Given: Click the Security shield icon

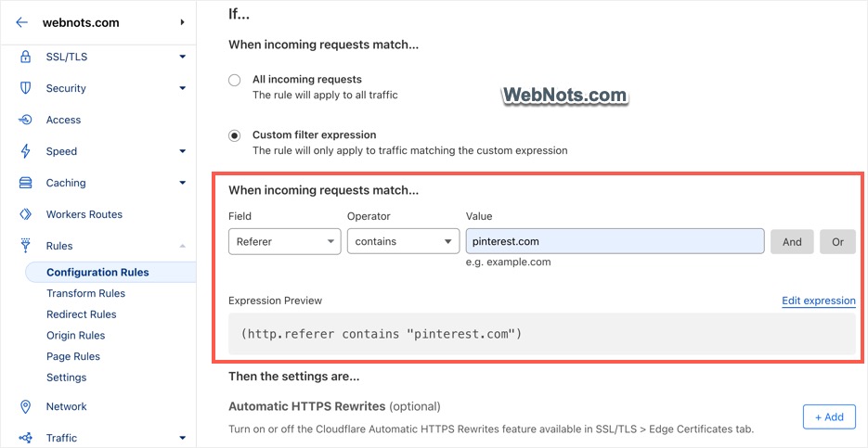Looking at the screenshot, I should click(25, 88).
